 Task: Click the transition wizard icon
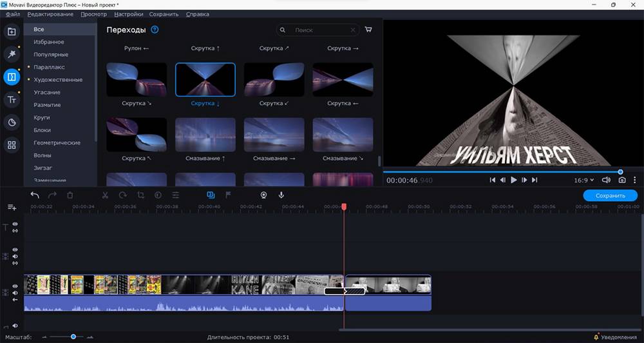pos(211,195)
